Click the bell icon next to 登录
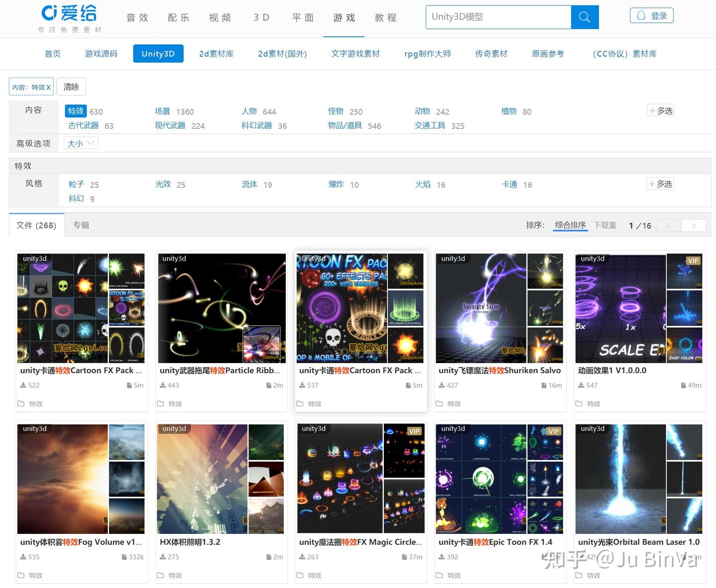716x588 pixels. pos(641,15)
